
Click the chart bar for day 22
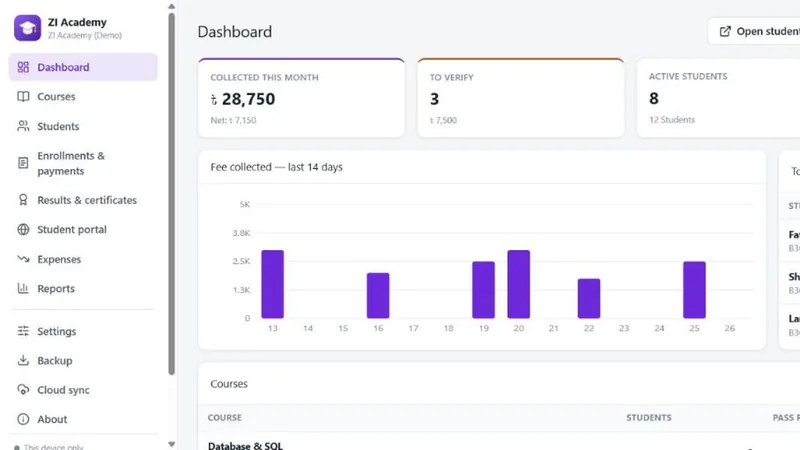(589, 298)
